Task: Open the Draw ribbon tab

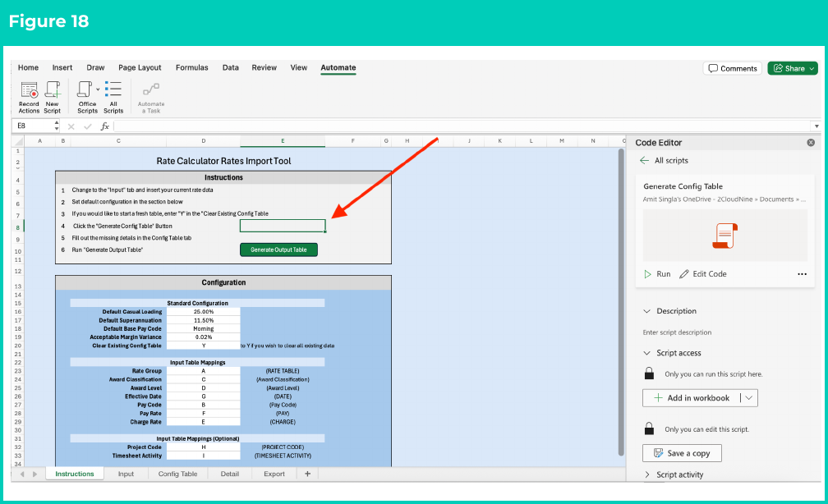Action: (95, 67)
